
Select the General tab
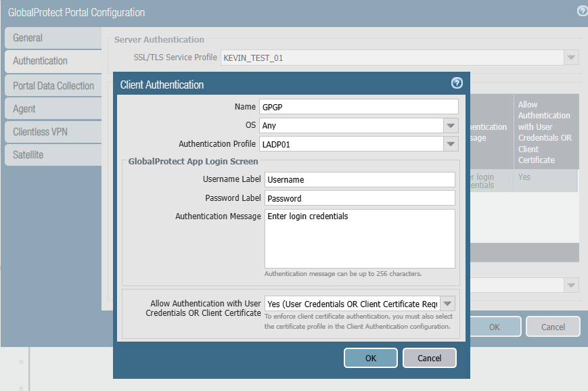pyautogui.click(x=53, y=38)
